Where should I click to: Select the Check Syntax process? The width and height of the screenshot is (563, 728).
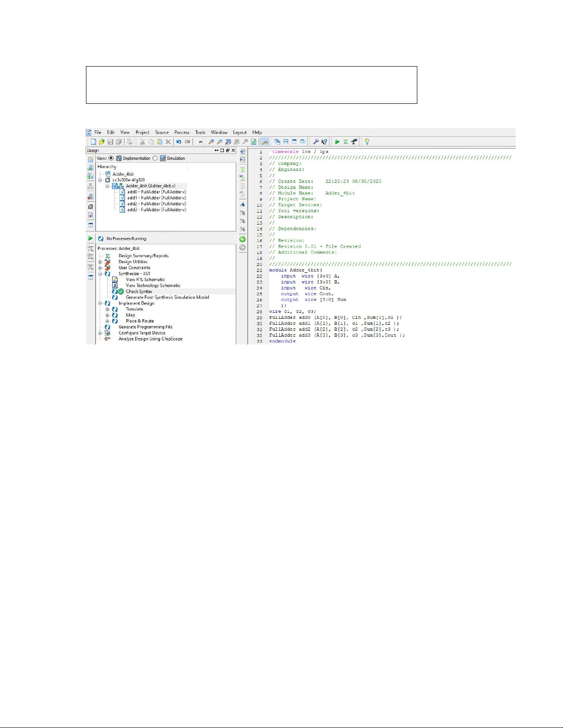[x=139, y=292]
